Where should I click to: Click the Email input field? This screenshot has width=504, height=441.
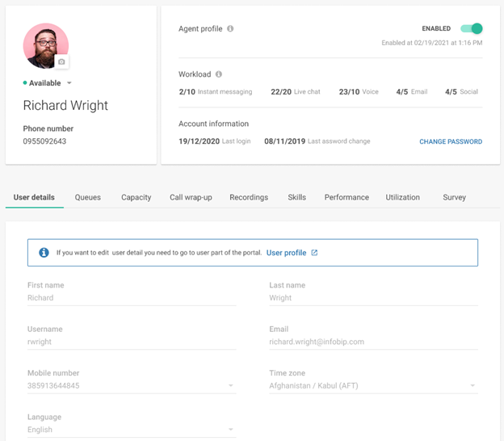(x=373, y=342)
